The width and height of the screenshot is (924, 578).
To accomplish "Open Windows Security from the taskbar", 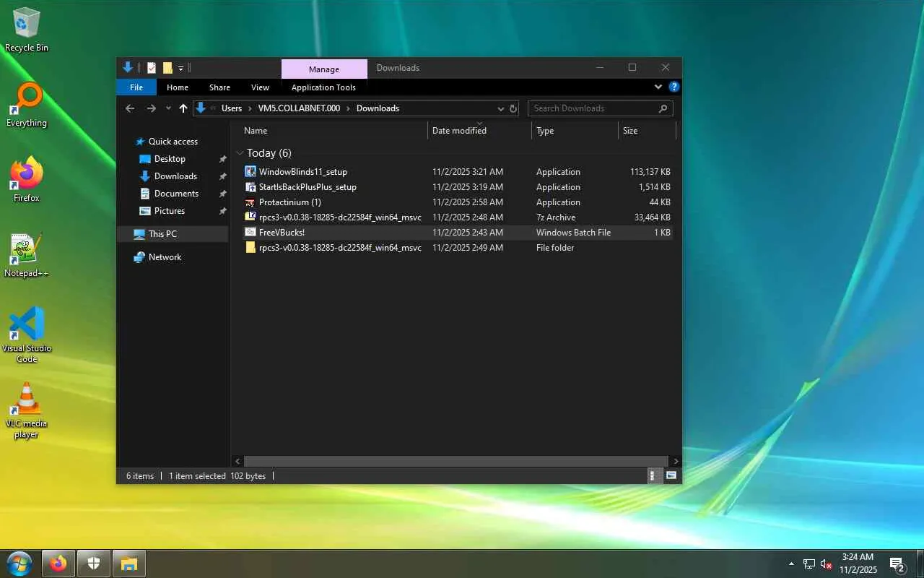I will pos(94,564).
